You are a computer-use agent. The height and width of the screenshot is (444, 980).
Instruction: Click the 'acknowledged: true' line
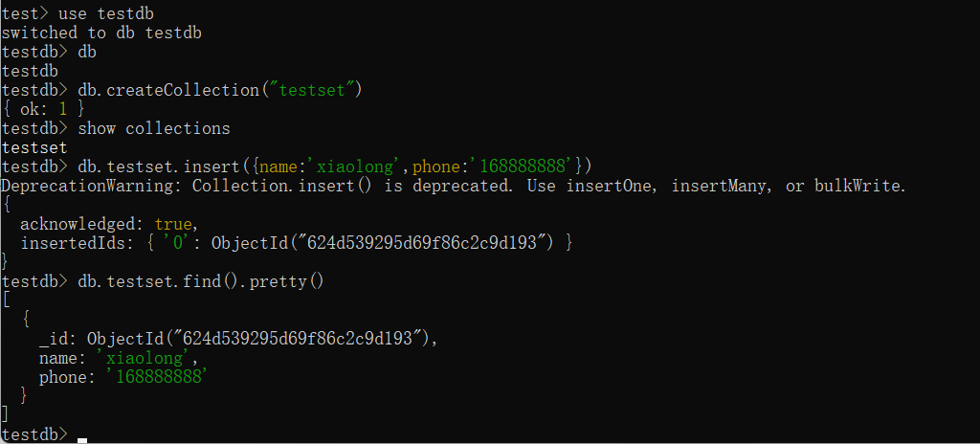pos(108,224)
